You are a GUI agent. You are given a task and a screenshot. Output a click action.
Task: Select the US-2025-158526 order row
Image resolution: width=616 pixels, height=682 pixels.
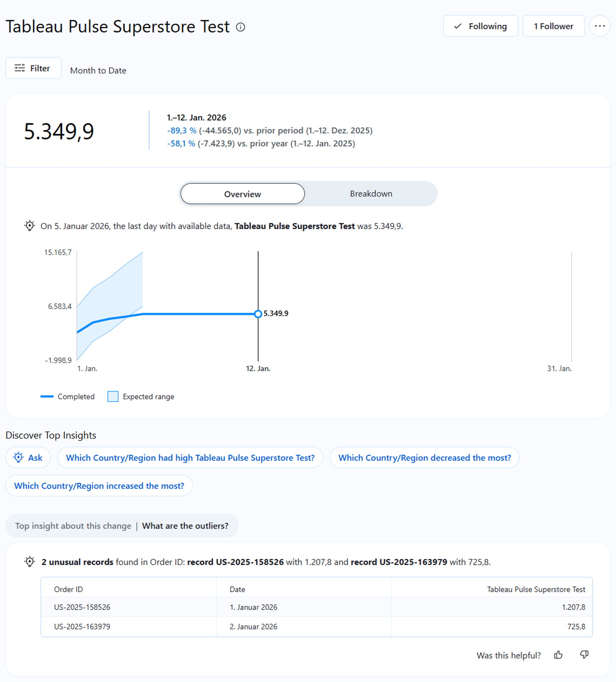(x=82, y=607)
